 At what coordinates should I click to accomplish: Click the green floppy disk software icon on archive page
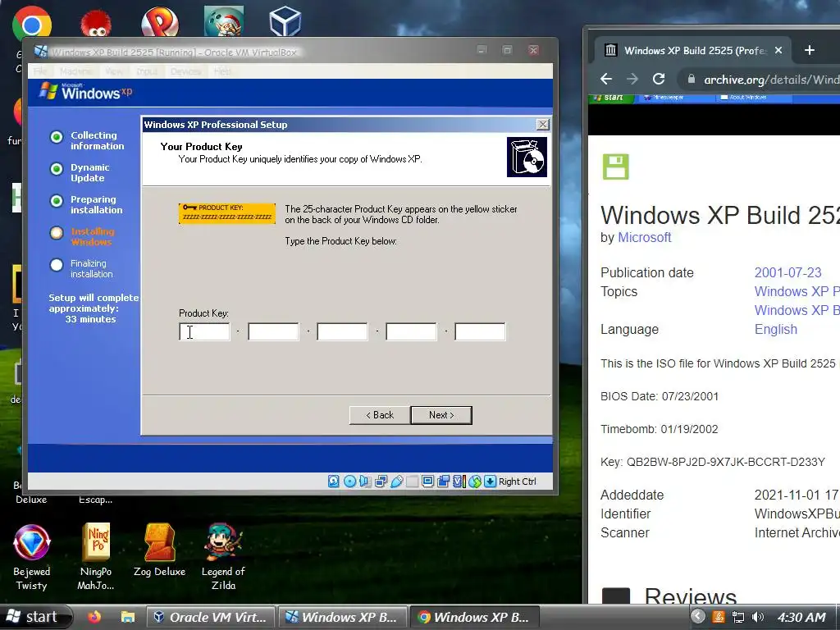click(615, 167)
